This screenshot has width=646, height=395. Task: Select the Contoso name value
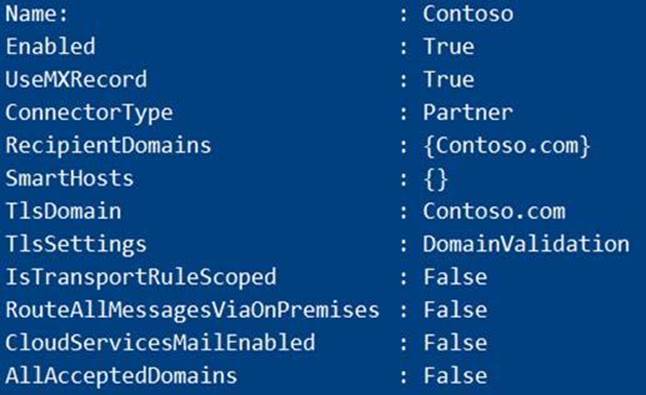pyautogui.click(x=468, y=14)
